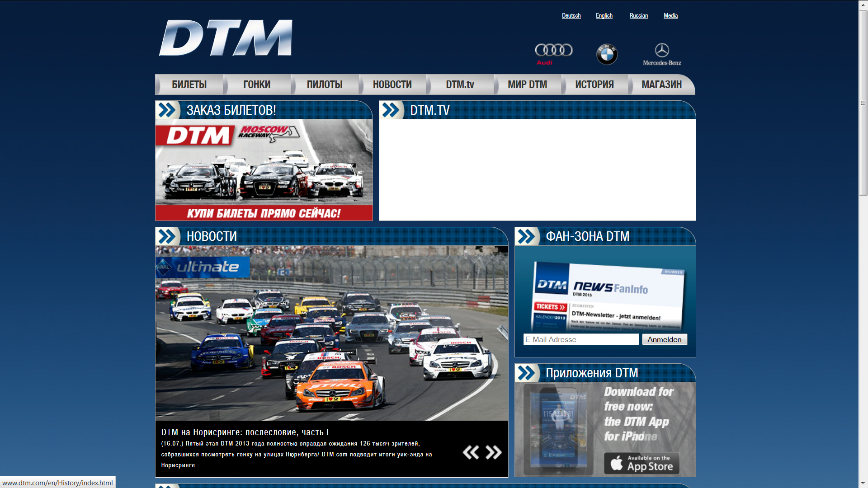Viewport: 868px width, 488px height.
Task: Click the Anmelden newsletter button
Action: coord(665,339)
